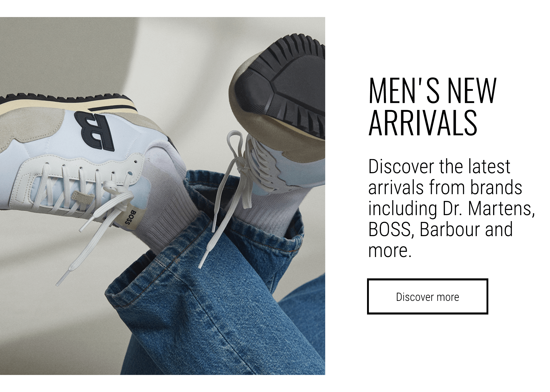Image resolution: width=550 pixels, height=392 pixels.
Task: Click the word 'more.' ending the description
Action: tap(390, 251)
